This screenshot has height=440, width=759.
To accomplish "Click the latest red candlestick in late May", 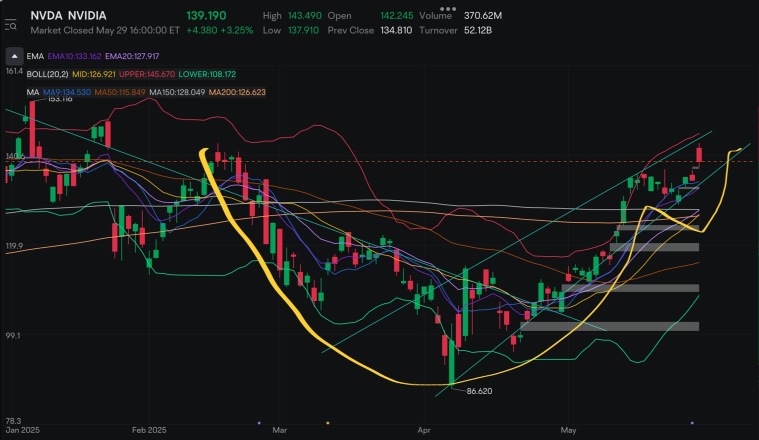I will point(699,154).
